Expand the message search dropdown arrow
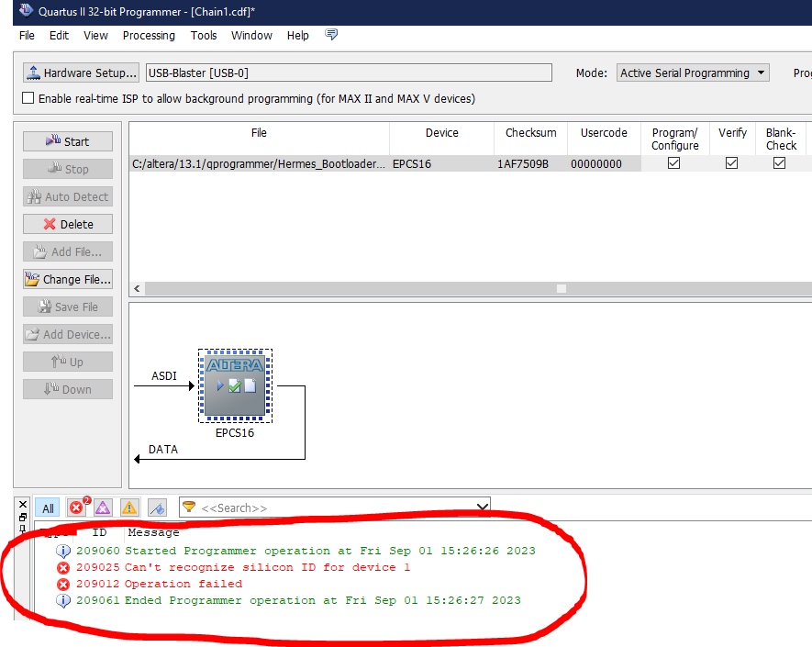 [483, 508]
